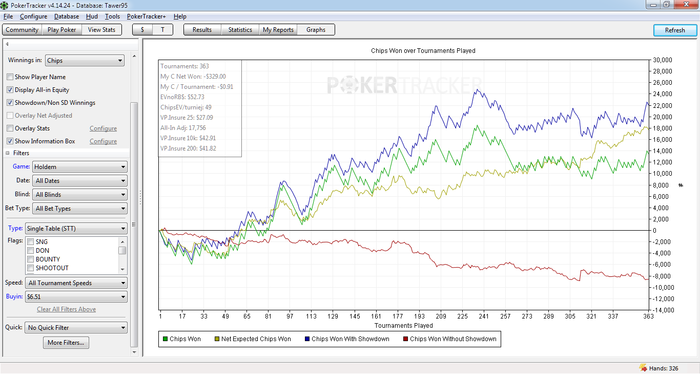Open the PokerTracker+ menu

click(146, 17)
